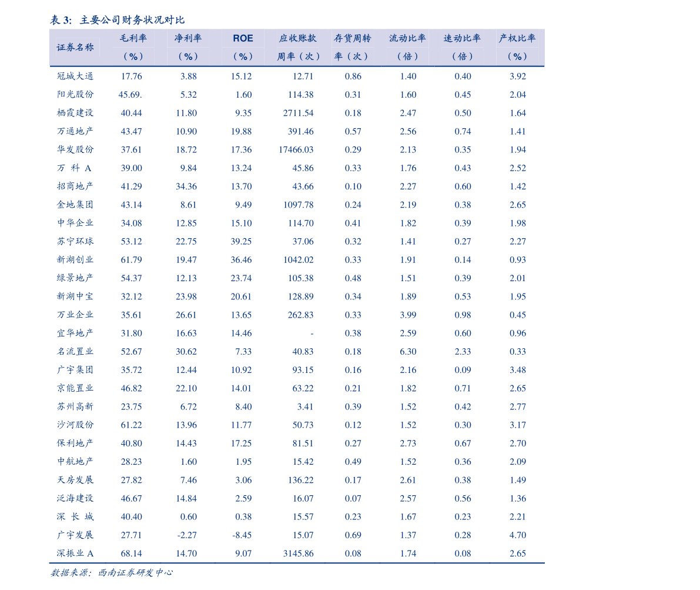The image size is (700, 590).
Task: Click 栖霞建设 receivables turnover 2711.54
Action: pyautogui.click(x=298, y=113)
